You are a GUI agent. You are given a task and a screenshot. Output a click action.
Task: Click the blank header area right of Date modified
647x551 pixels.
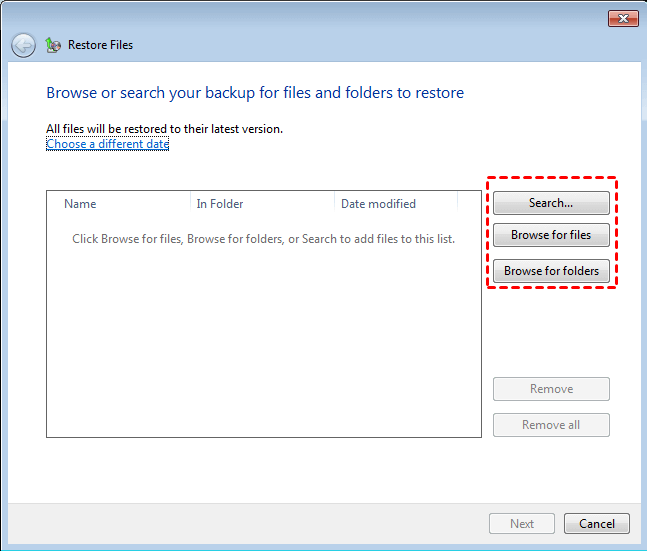469,204
